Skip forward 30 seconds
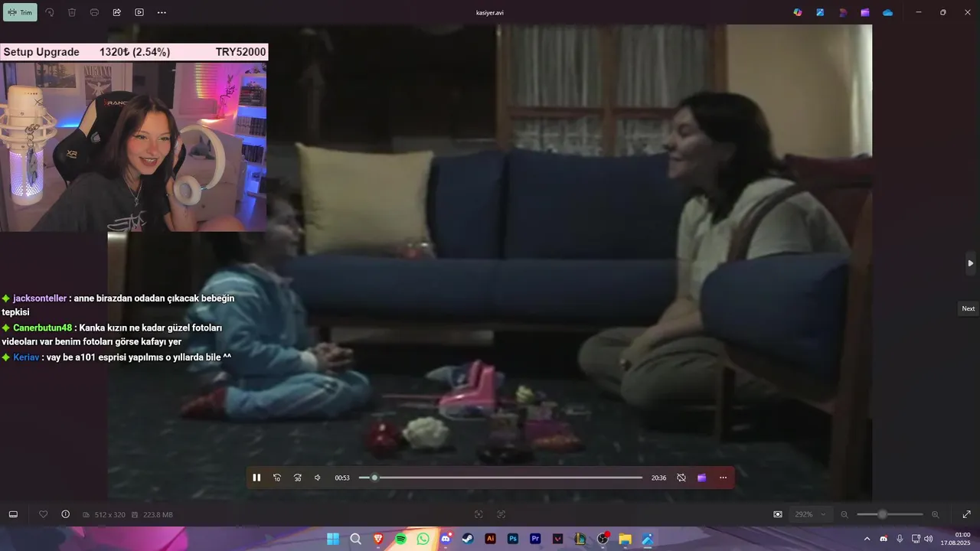980x551 pixels. [x=298, y=478]
